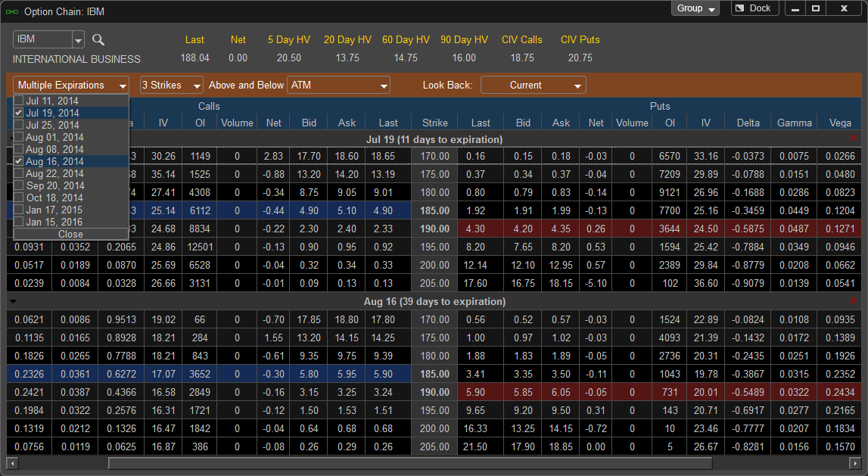Viewport: 868px width, 476px height.
Task: Click Jul 19 put ask 4.35
Action: coord(561,229)
